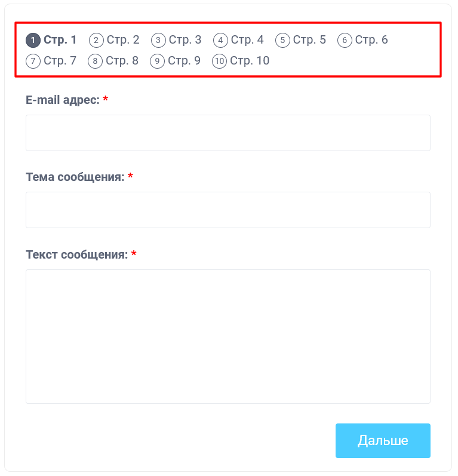Click the step circle numbered 10
The width and height of the screenshot is (458, 476).
point(219,62)
